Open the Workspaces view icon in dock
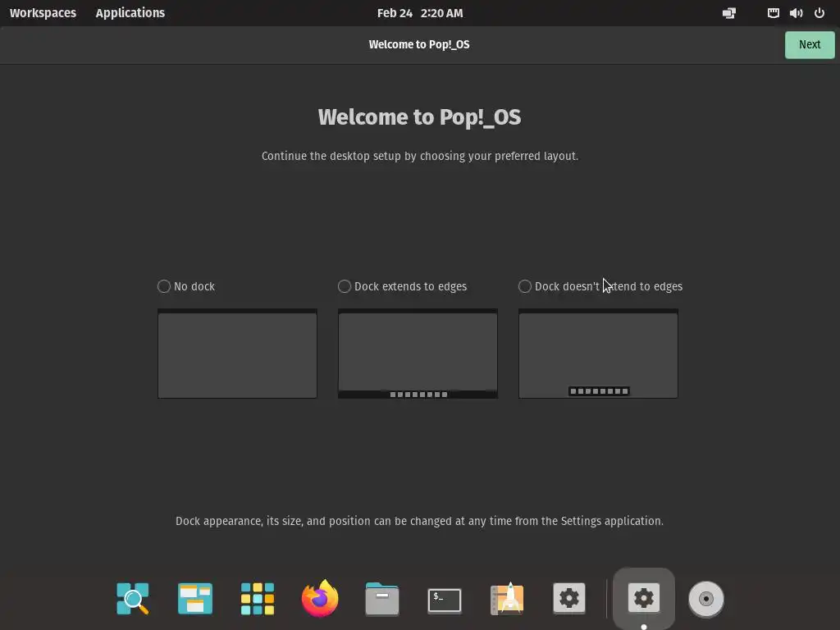840x630 pixels. point(195,598)
